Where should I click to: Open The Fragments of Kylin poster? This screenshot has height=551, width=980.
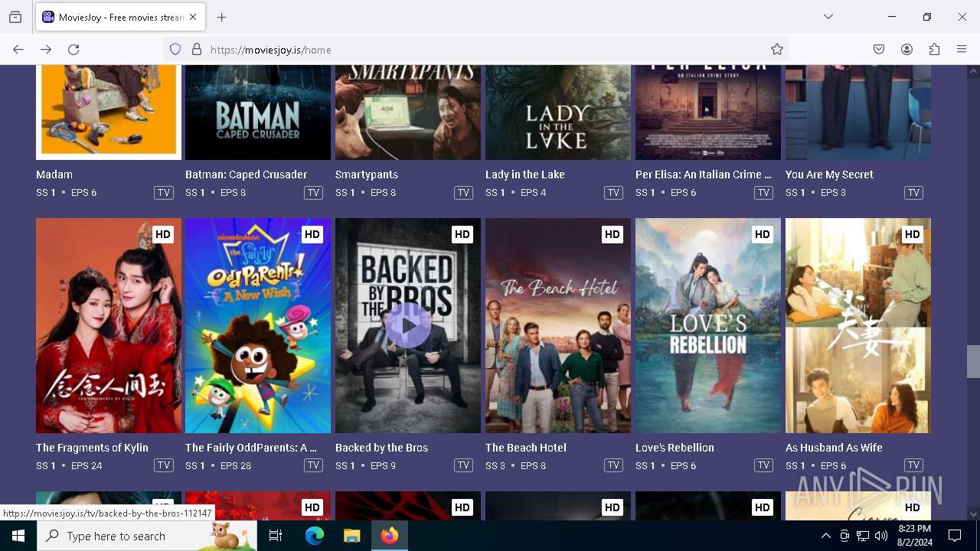(x=109, y=326)
